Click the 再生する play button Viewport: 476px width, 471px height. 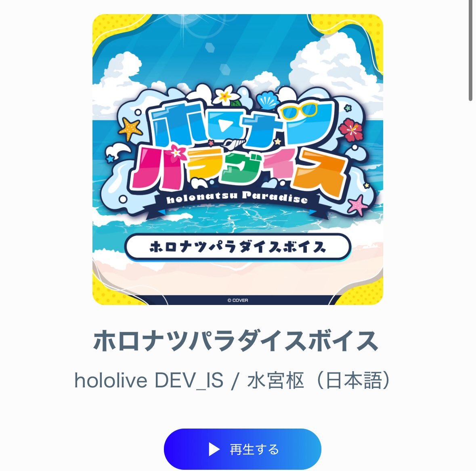click(x=242, y=449)
